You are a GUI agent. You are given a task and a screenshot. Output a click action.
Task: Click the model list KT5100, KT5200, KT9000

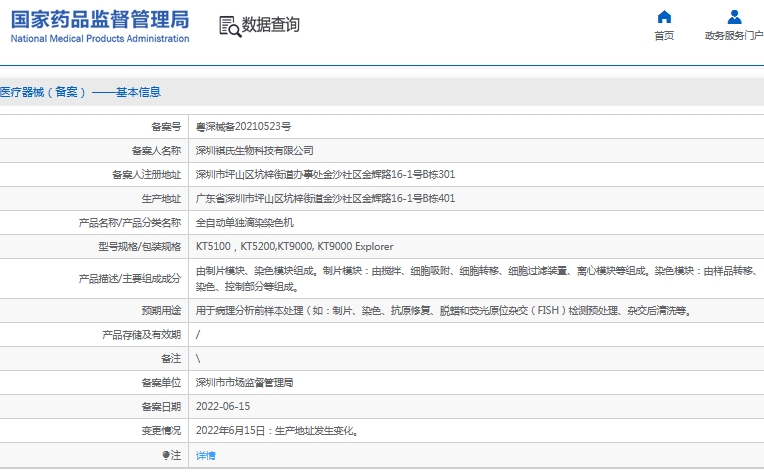pos(294,246)
